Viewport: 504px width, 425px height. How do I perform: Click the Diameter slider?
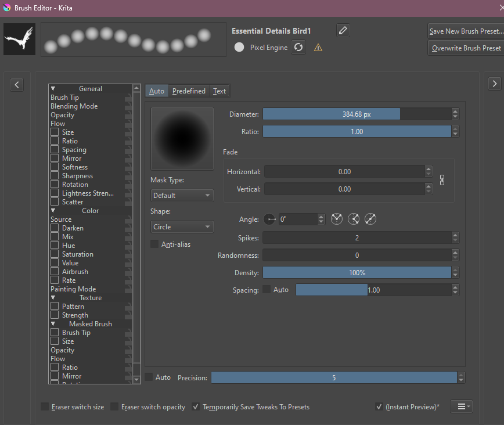357,114
